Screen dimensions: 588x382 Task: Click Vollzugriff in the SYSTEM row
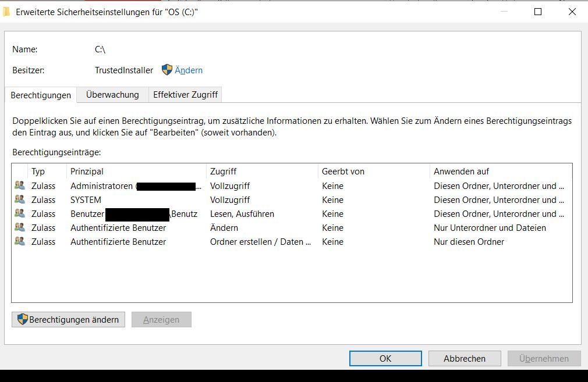click(230, 199)
